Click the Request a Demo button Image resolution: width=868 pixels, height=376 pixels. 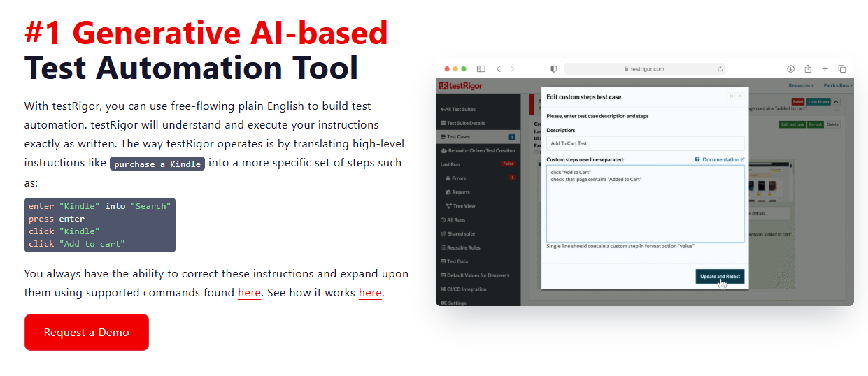coord(87,333)
